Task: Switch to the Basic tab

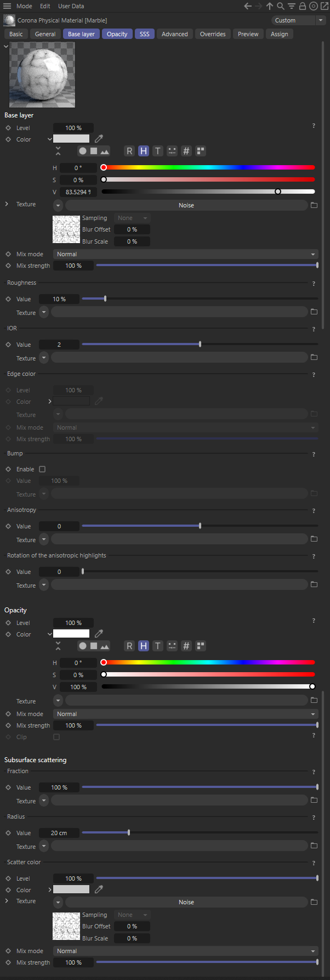Action: point(16,34)
